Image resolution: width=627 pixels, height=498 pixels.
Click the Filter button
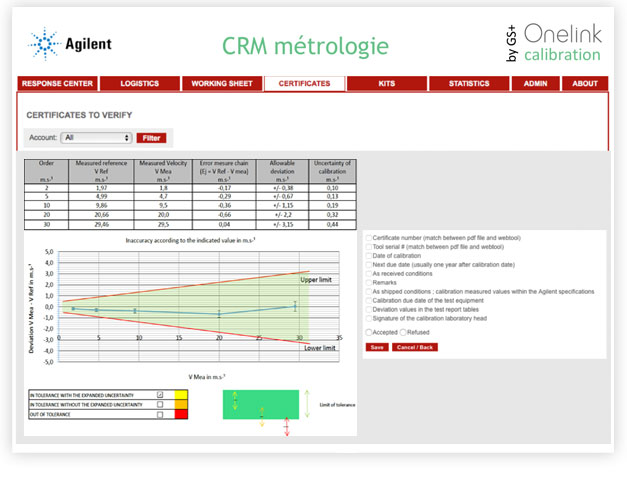152,138
